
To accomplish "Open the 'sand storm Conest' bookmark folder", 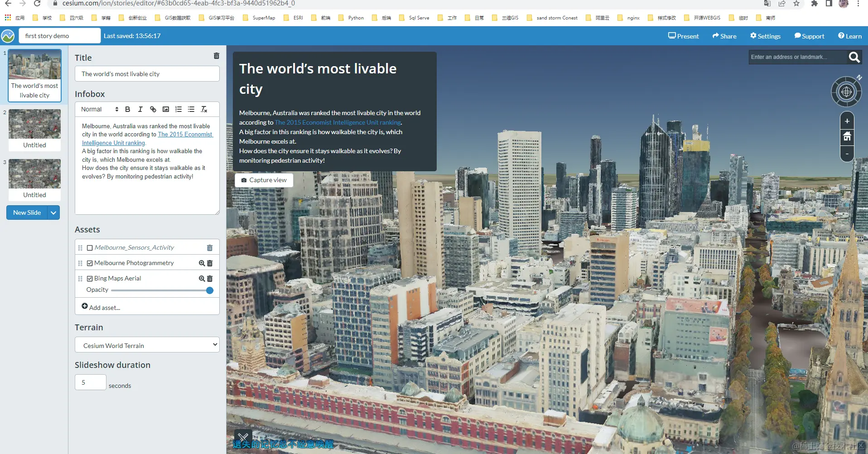I will 552,18.
